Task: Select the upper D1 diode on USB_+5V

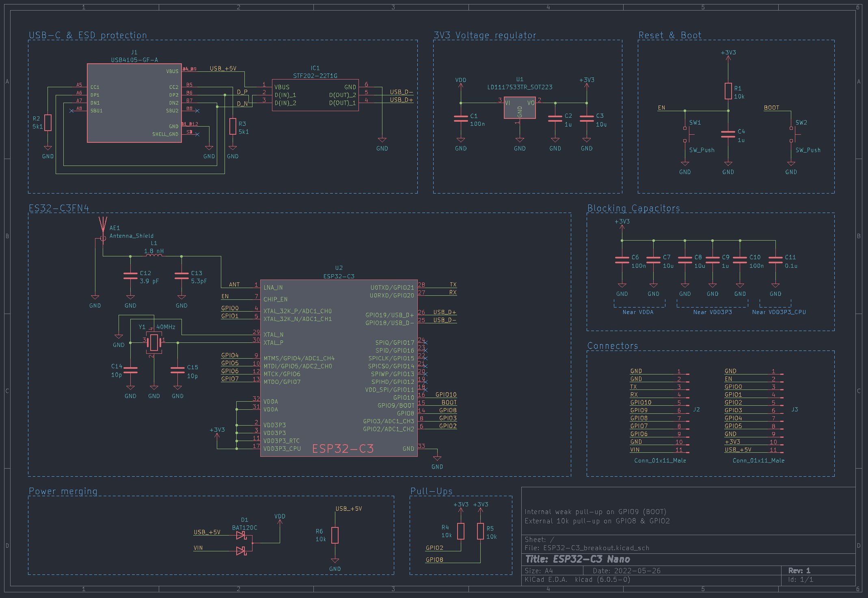Action: point(241,536)
